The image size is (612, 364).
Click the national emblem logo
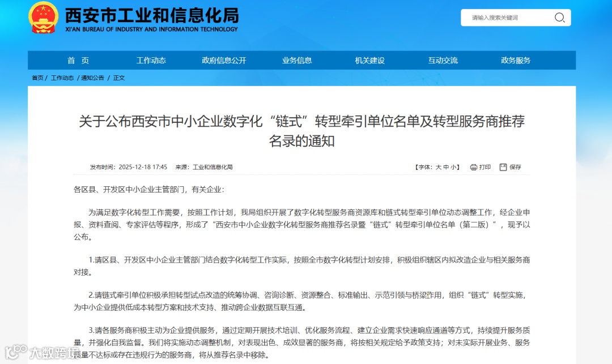[43, 18]
